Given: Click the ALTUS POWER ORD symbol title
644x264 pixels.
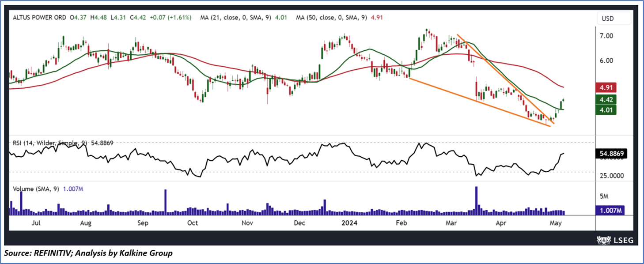Looking at the screenshot, I should coord(40,18).
